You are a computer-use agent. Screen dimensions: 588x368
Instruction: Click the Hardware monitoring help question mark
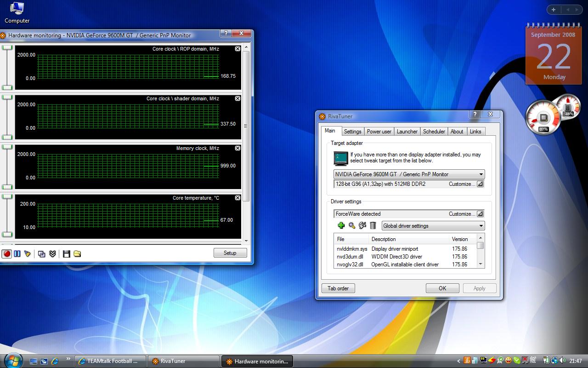(x=226, y=33)
